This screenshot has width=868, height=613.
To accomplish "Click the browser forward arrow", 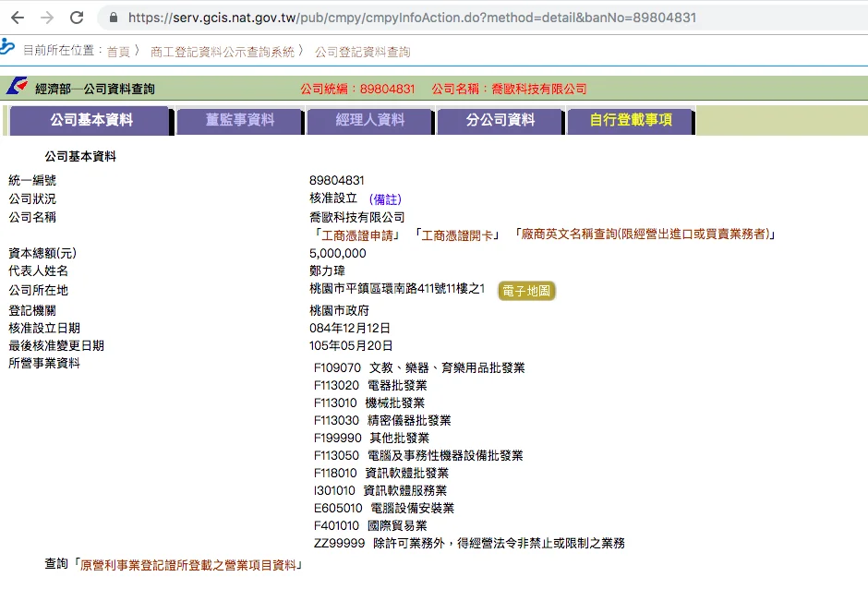I will coord(47,18).
